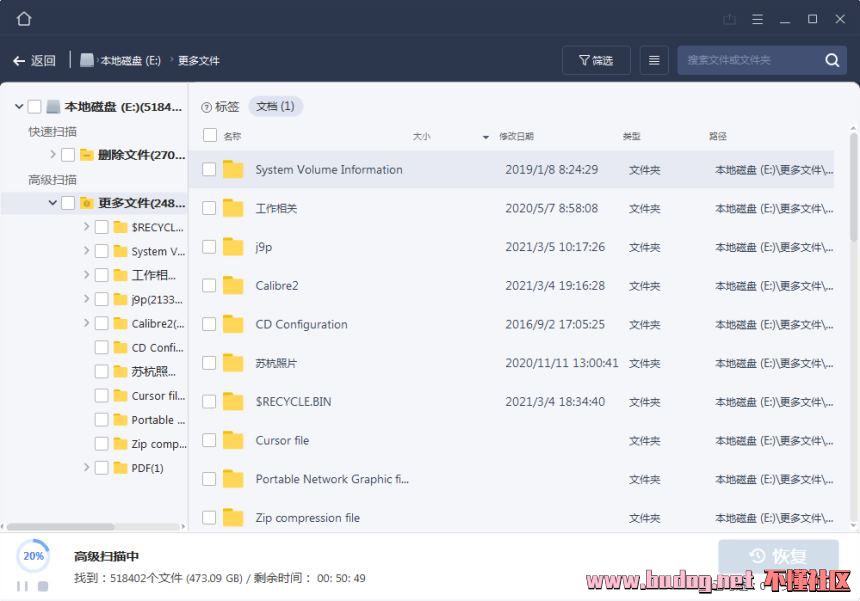This screenshot has height=601, width=860.
Task: Expand the PDF(1) tree node
Action: coord(86,468)
